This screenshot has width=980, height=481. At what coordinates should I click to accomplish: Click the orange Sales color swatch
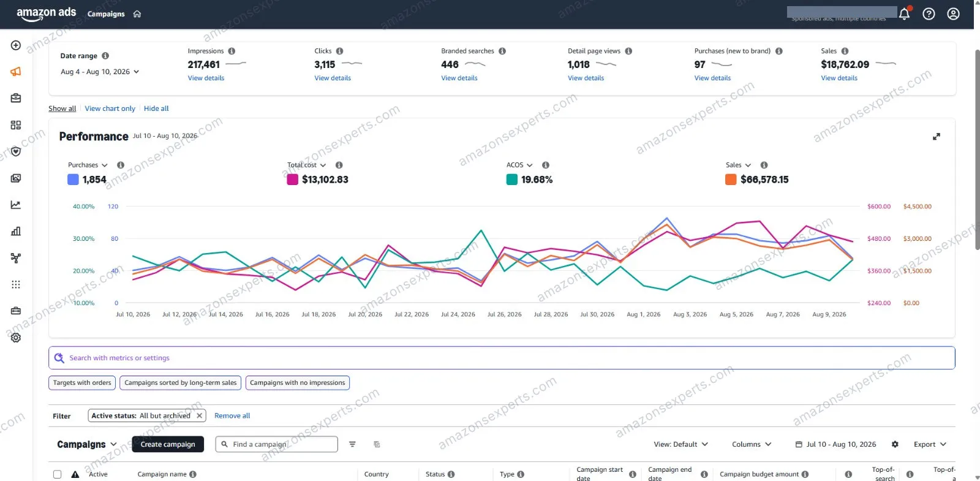point(731,180)
